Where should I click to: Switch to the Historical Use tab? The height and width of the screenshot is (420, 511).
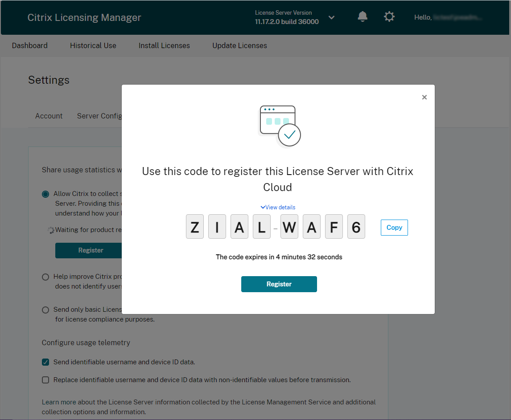pos(93,45)
